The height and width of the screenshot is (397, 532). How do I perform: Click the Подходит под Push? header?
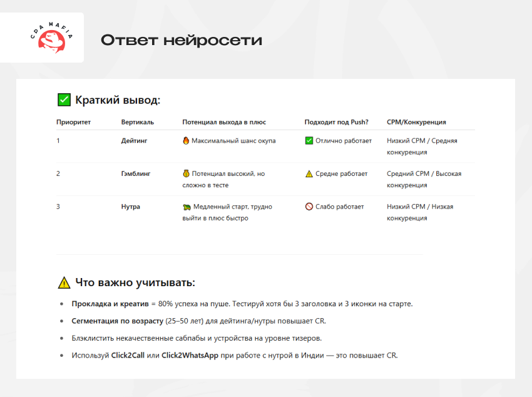(336, 122)
